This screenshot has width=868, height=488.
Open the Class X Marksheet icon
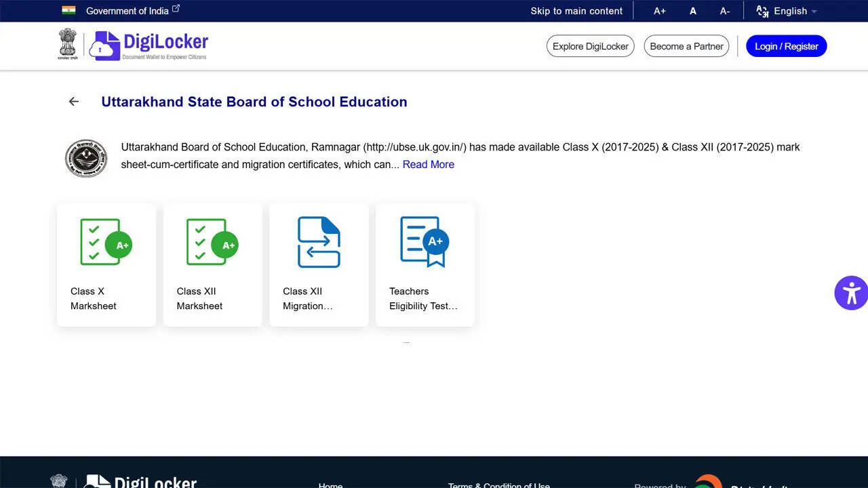pos(106,242)
